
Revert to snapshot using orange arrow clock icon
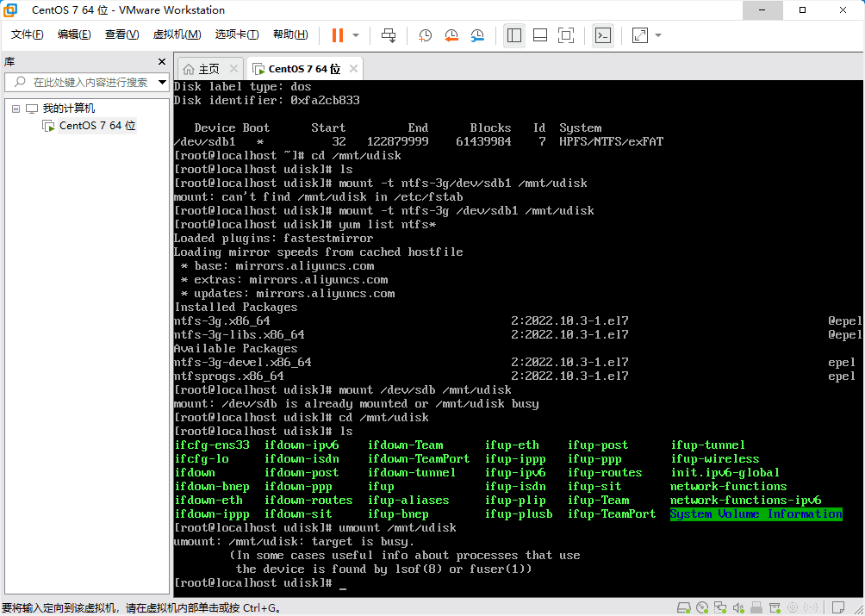451,35
